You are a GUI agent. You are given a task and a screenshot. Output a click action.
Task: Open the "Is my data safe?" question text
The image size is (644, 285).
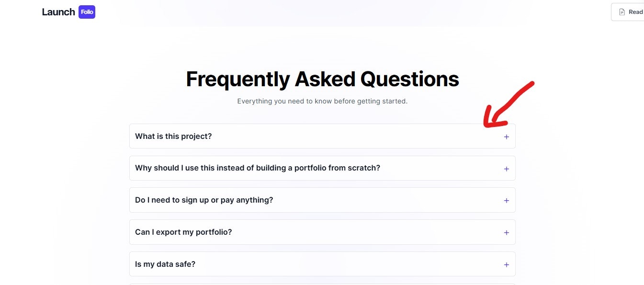(x=165, y=264)
